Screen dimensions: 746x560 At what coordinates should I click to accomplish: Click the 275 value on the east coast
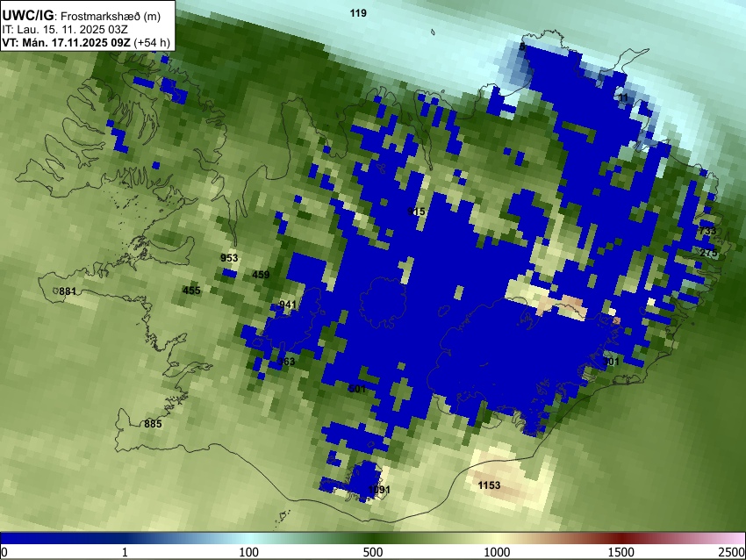tap(708, 253)
